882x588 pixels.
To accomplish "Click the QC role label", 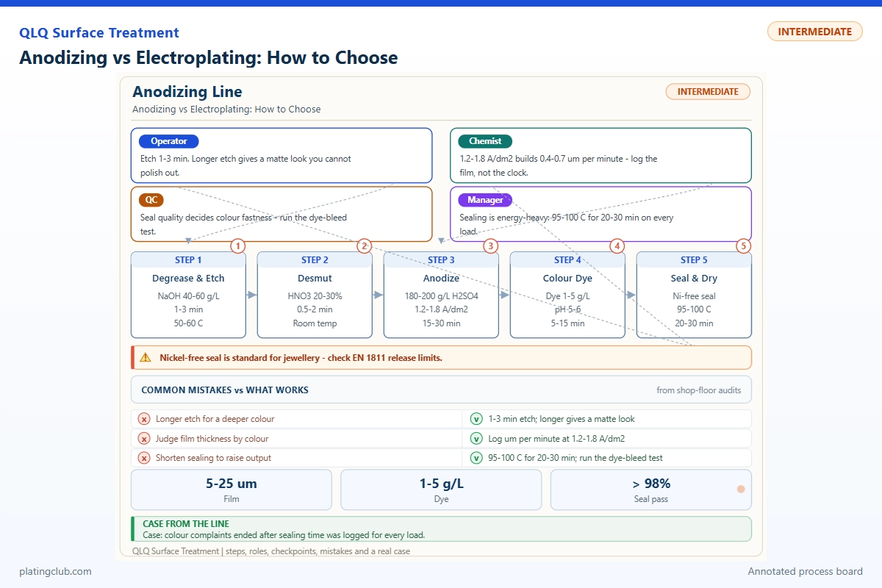I will [151, 200].
